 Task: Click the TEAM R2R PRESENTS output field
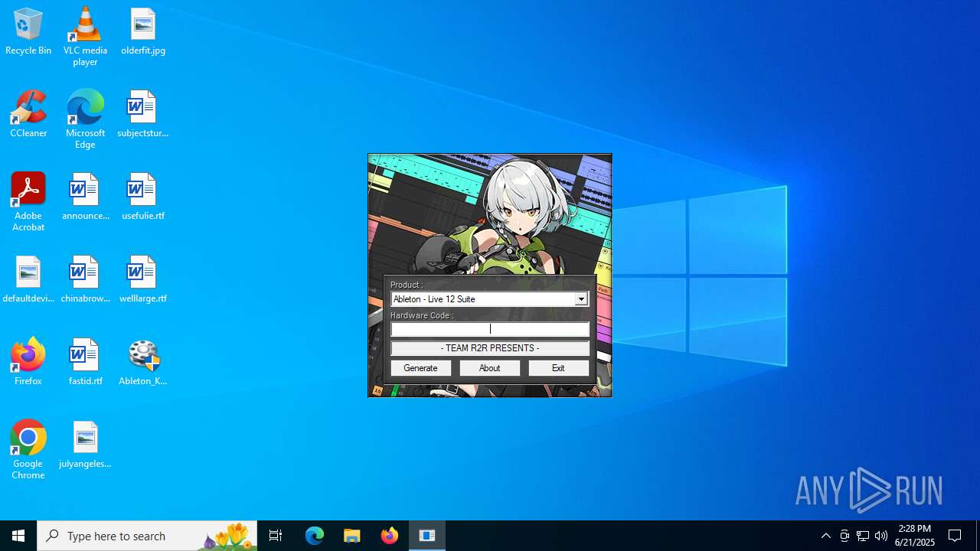[490, 348]
